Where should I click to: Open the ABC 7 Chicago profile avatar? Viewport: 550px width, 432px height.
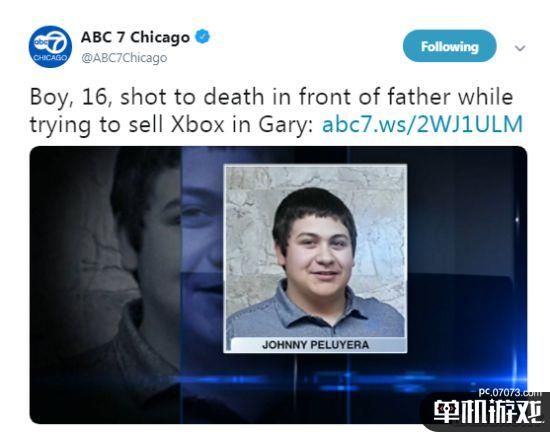tap(50, 47)
